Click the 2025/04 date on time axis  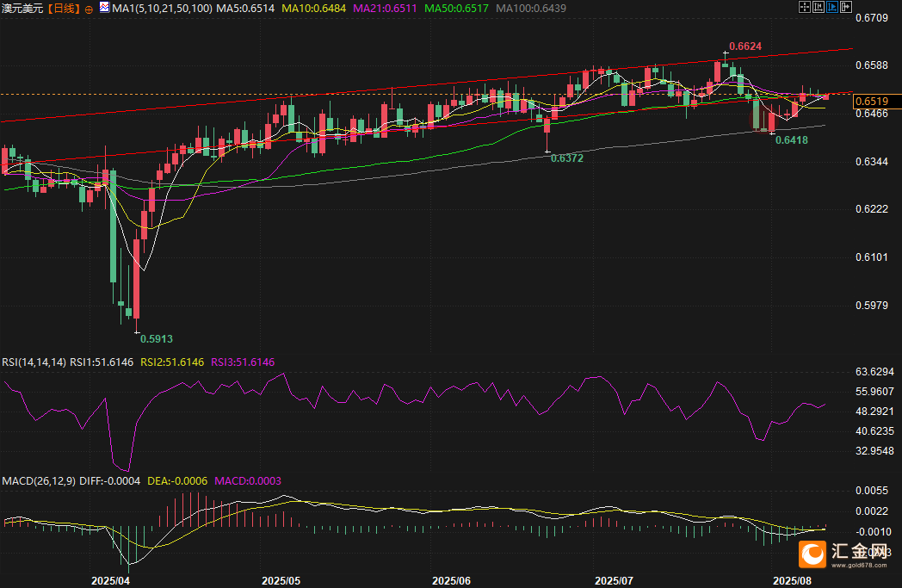110,581
